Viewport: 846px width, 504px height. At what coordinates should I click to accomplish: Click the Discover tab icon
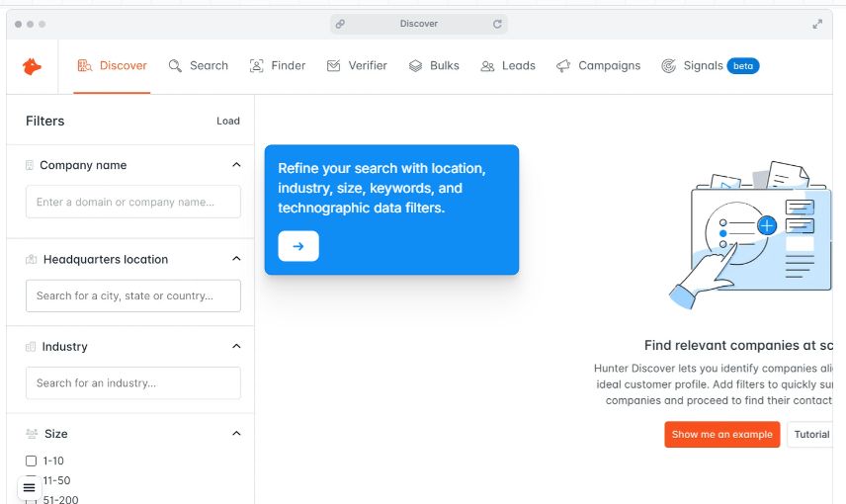tap(85, 66)
